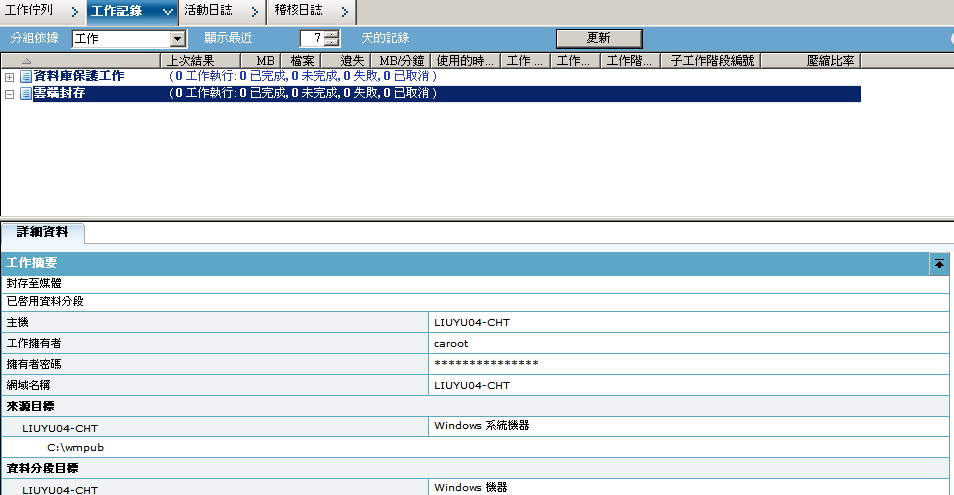Click the 擁有者密碼 masked value
The width and height of the screenshot is (954, 495).
coord(486,364)
